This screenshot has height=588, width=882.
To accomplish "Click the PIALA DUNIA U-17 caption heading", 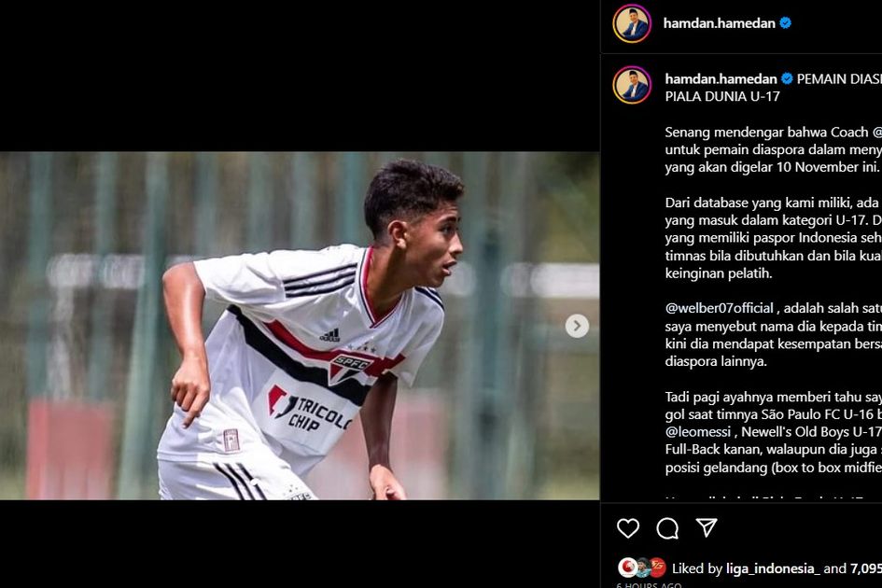I will point(722,97).
